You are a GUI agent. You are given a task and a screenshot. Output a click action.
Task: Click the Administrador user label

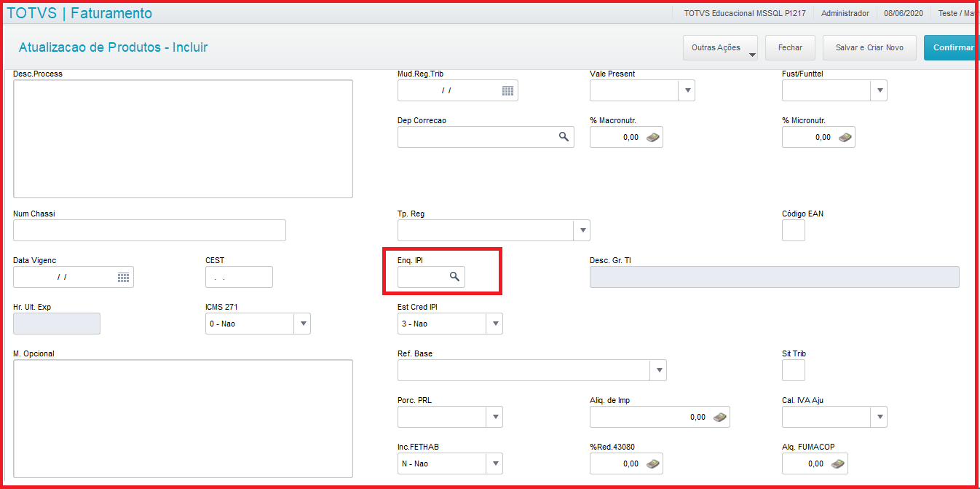(845, 13)
